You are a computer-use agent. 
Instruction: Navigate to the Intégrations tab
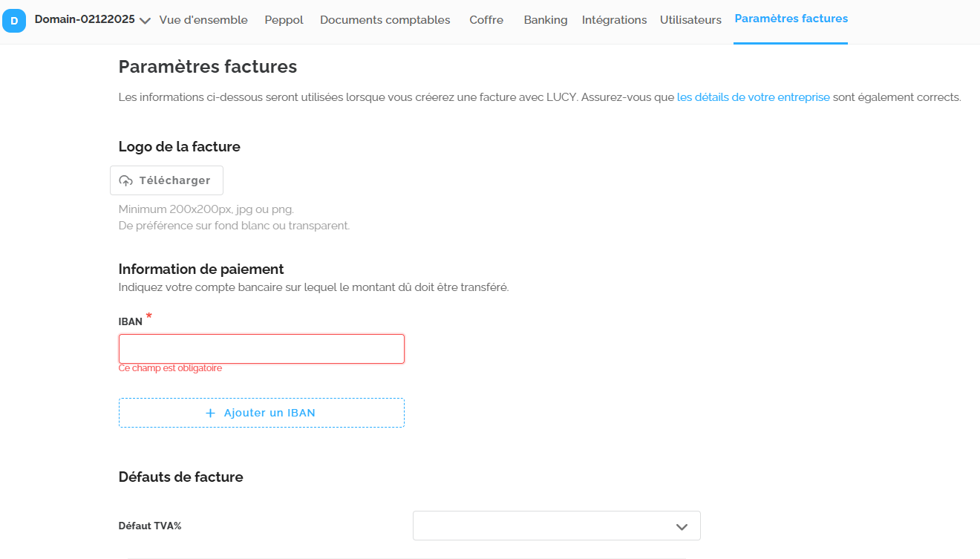click(x=614, y=20)
